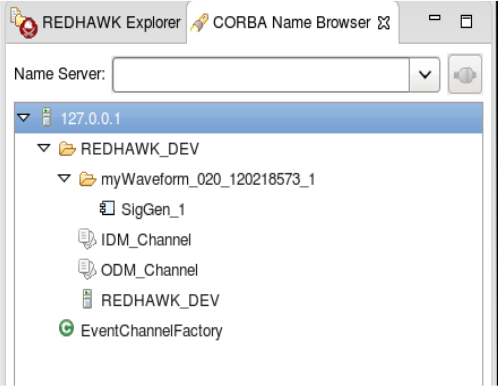Viewport: 498px width, 386px height.
Task: Click the 127.0.0.1 server icon
Action: (x=46, y=117)
